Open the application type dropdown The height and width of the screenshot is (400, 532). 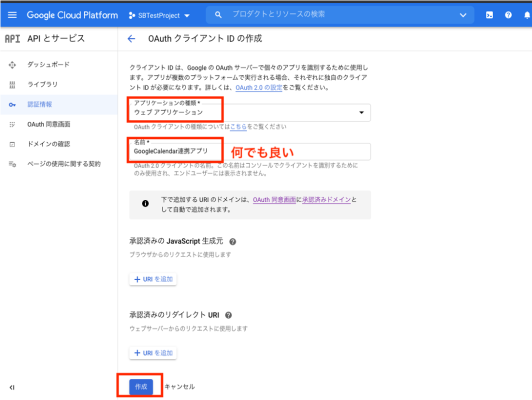tap(250, 112)
